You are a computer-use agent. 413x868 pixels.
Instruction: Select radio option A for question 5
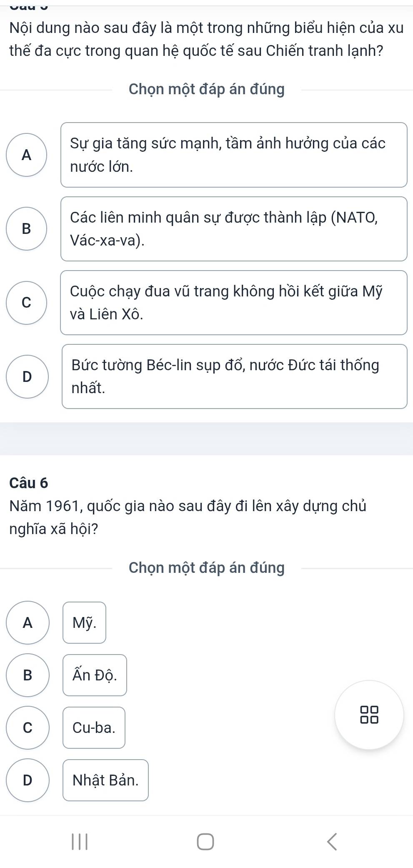[27, 155]
